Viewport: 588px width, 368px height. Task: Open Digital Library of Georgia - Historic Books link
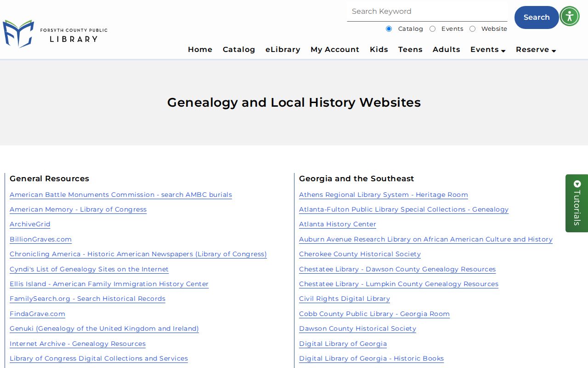point(371,358)
